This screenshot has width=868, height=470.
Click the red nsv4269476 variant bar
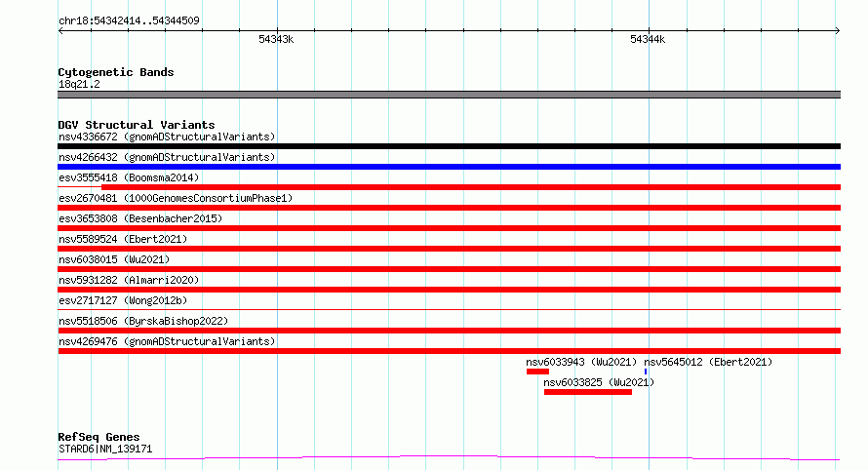[x=449, y=351]
